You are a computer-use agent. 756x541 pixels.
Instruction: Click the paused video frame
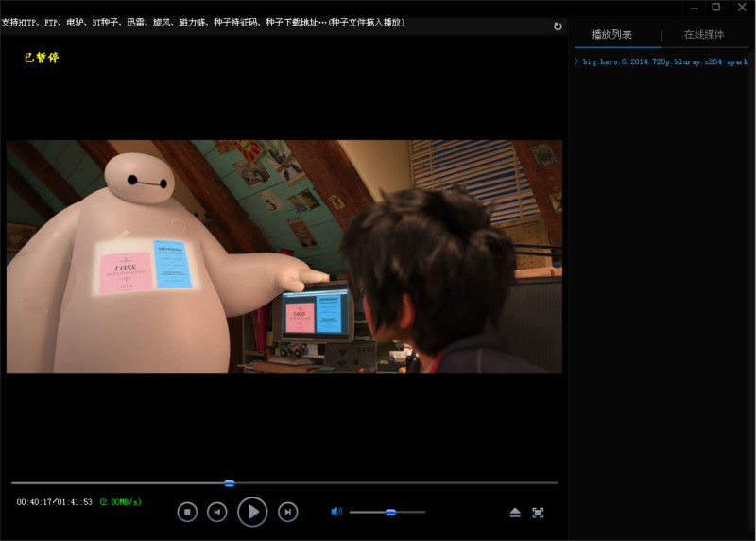(283, 255)
